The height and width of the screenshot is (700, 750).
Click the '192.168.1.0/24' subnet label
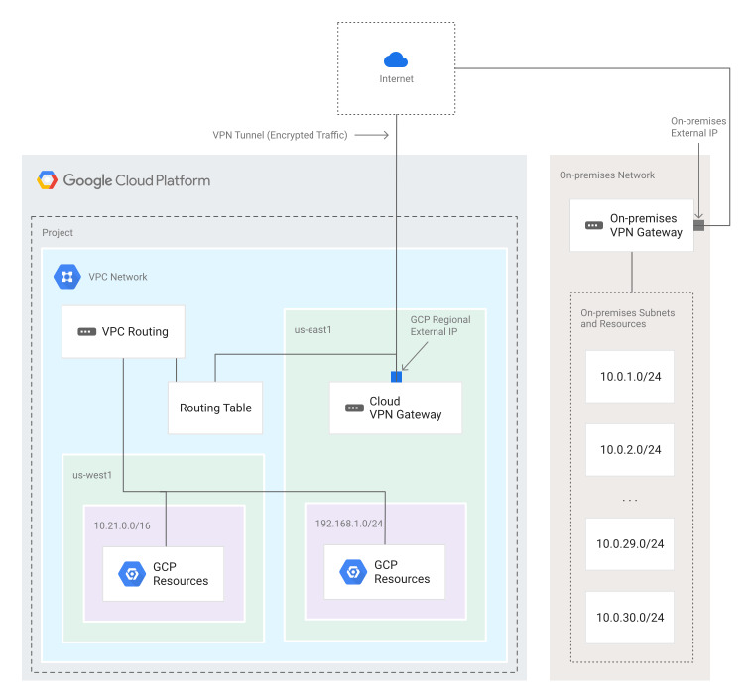coord(348,524)
